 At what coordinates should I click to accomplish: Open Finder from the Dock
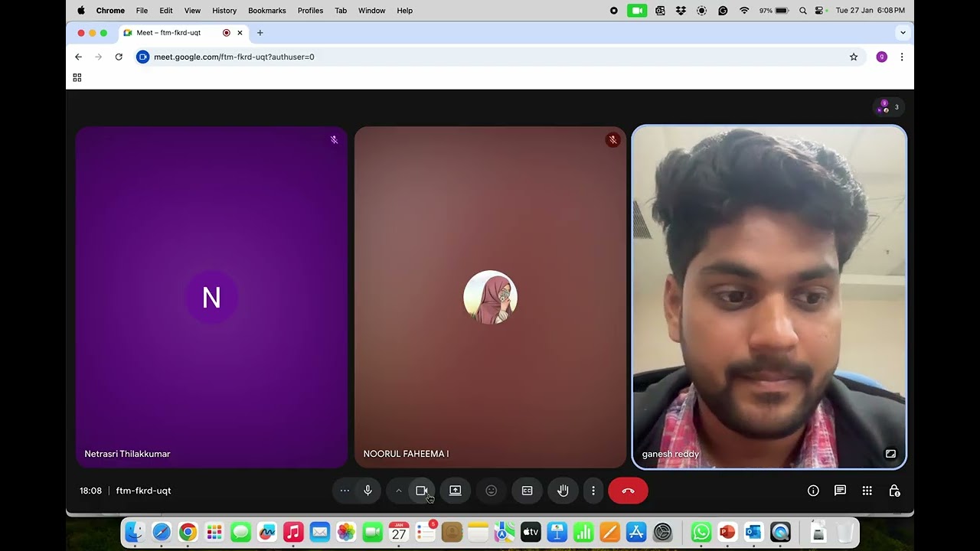coord(136,532)
